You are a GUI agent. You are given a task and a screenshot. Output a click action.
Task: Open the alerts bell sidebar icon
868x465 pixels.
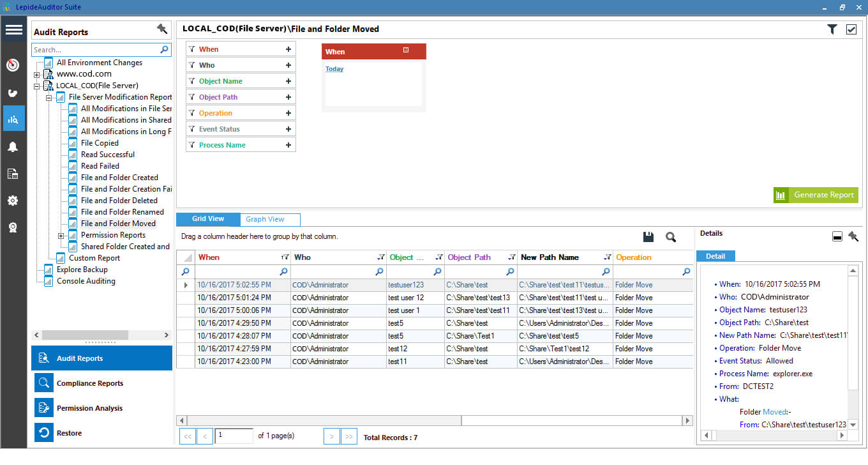[x=13, y=147]
